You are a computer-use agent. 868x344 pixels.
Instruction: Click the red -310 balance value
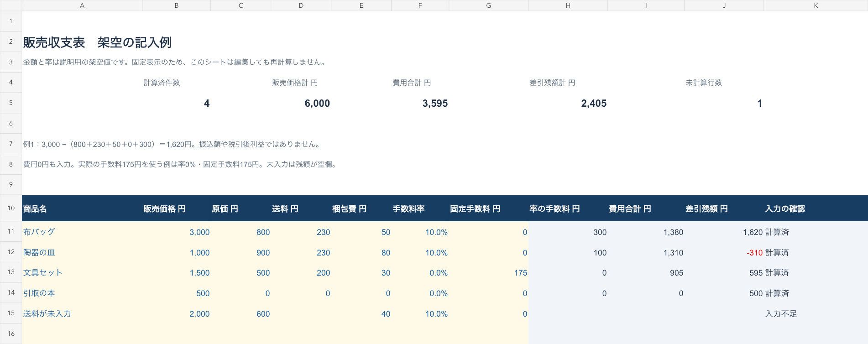pos(754,253)
